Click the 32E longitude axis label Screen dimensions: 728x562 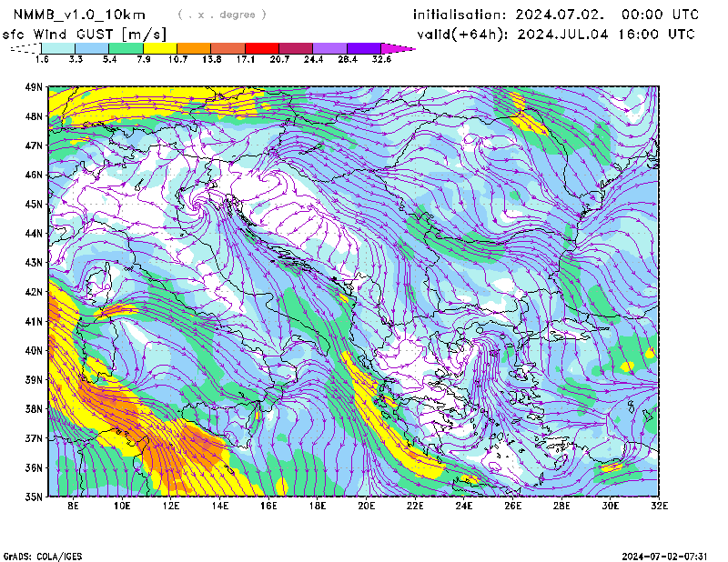(x=659, y=506)
